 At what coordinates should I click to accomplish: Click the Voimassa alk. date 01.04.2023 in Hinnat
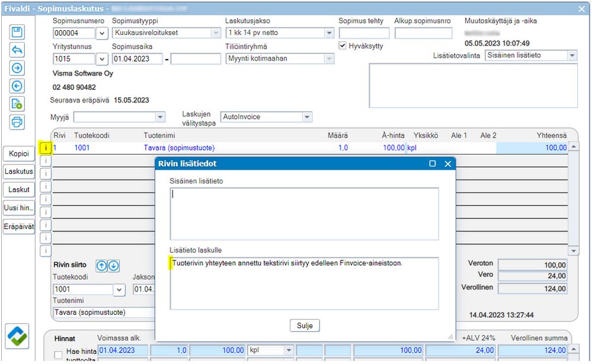(123, 350)
